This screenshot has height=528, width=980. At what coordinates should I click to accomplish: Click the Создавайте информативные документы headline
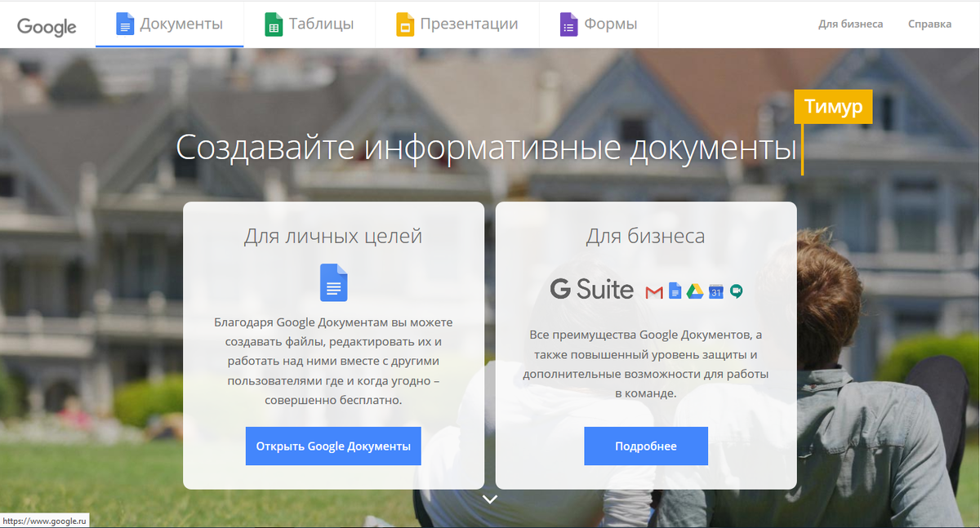click(486, 149)
